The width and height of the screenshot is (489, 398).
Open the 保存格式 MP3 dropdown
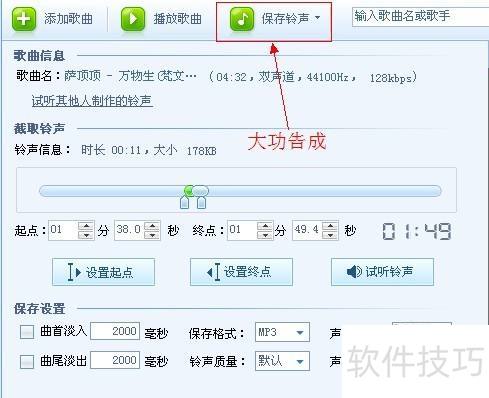(282, 332)
